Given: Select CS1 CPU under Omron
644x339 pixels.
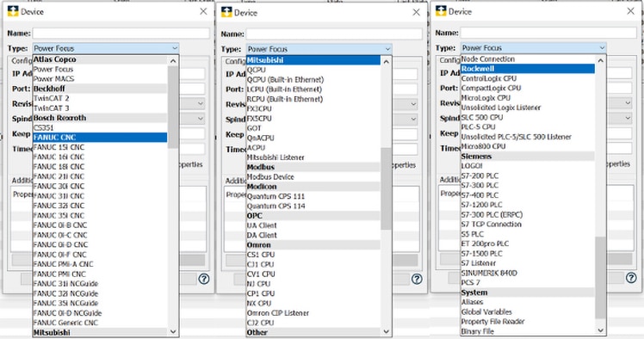Looking at the screenshot, I should [x=261, y=255].
